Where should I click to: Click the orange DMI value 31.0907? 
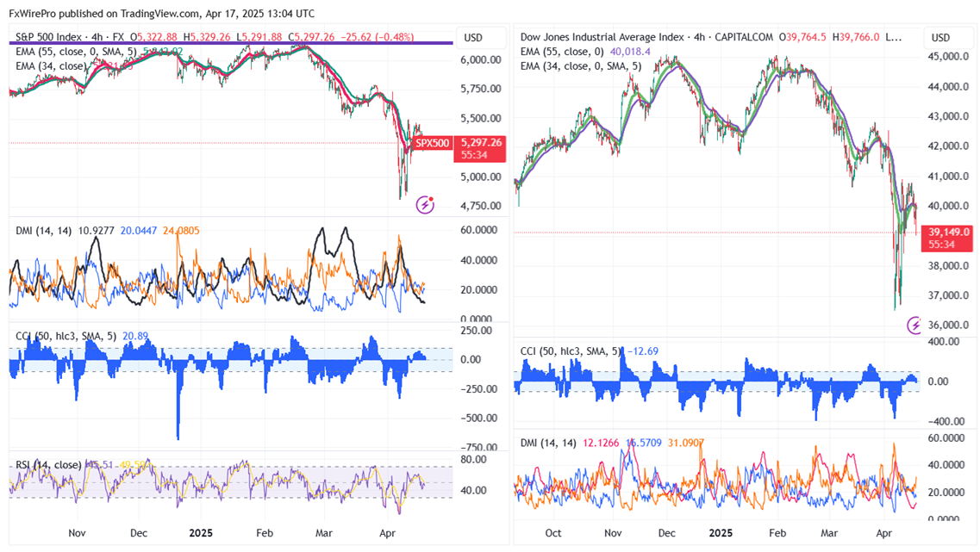click(x=685, y=443)
